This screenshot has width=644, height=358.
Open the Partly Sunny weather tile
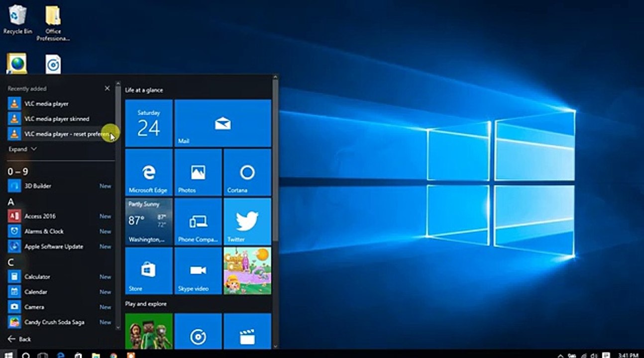[149, 221]
